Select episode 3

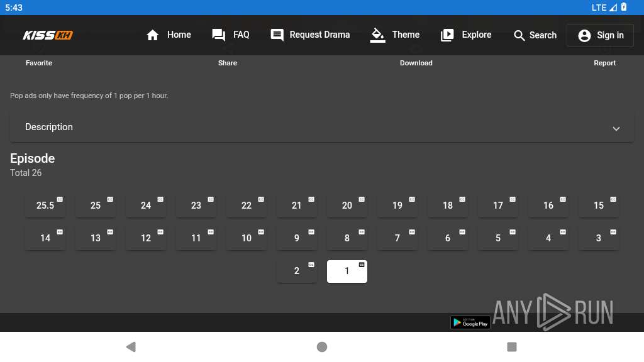[x=599, y=238]
